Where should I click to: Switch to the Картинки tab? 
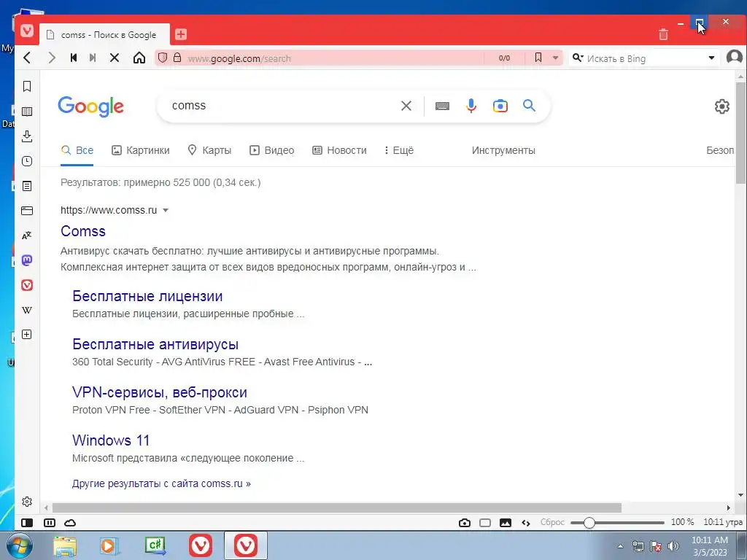(141, 150)
